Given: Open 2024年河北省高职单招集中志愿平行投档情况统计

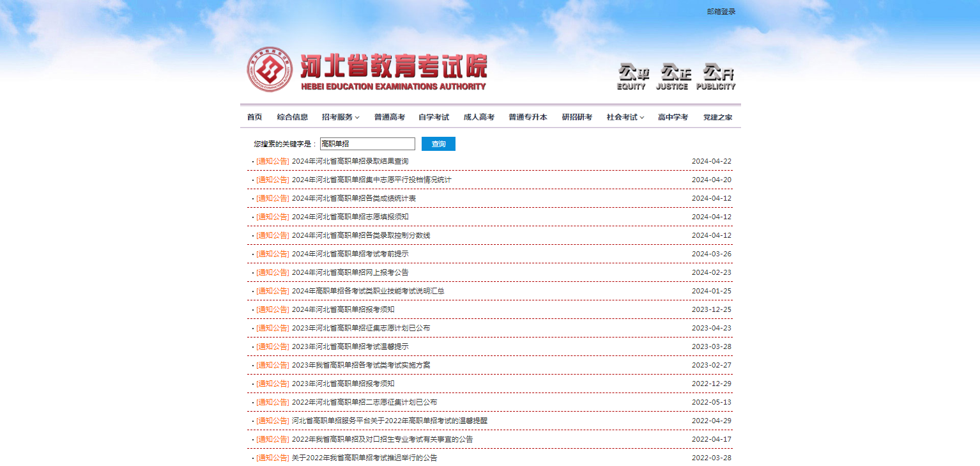Looking at the screenshot, I should coord(372,180).
